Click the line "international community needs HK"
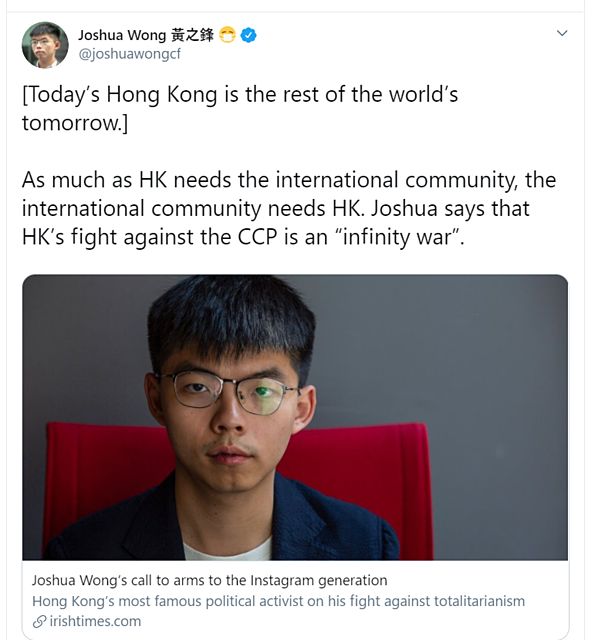Image resolution: width=595 pixels, height=640 pixels. tap(275, 209)
